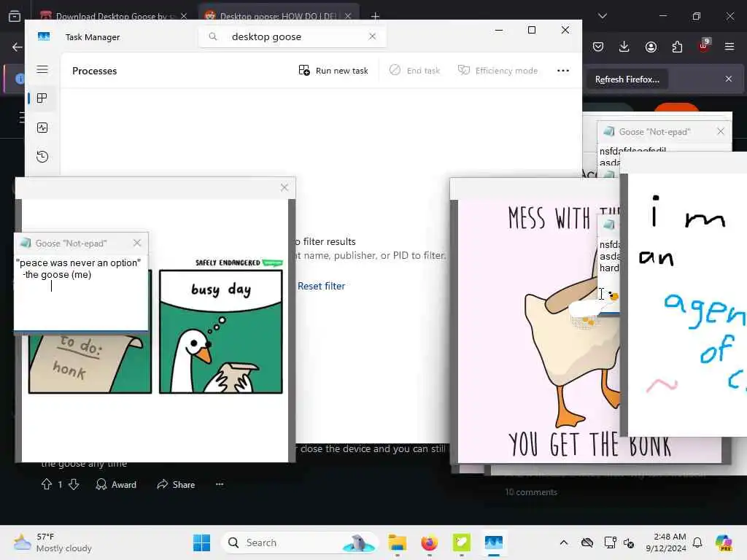Viewport: 747px width, 560px height.
Task: Switch to Download Desktop Goose browser tab
Action: click(x=113, y=15)
